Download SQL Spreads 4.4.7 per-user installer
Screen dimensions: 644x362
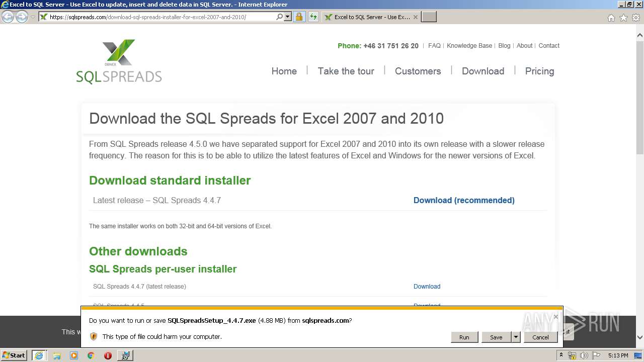click(427, 287)
